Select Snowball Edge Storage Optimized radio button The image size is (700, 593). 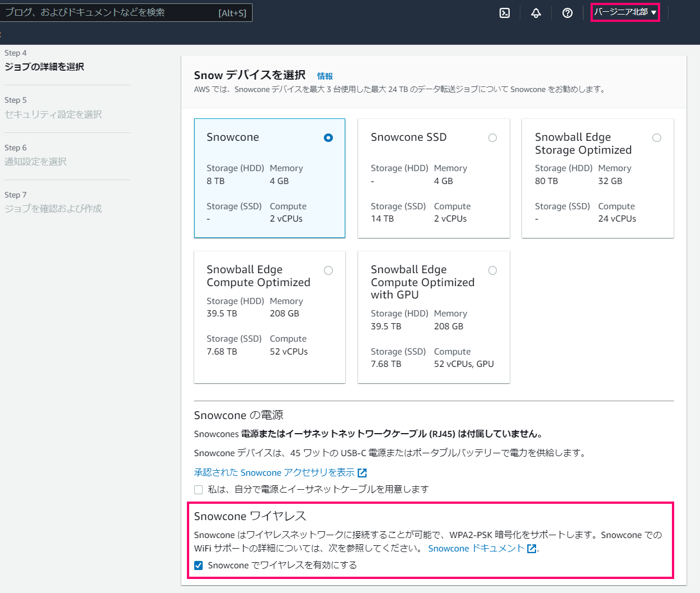point(657,137)
